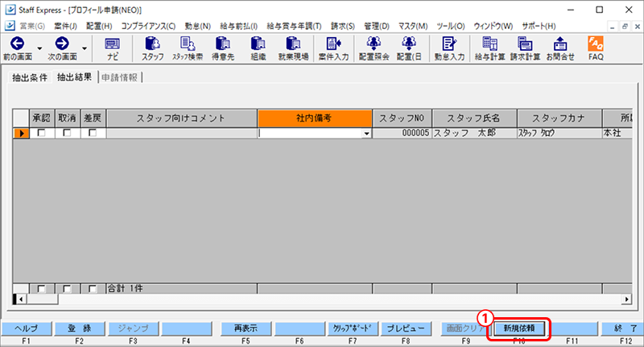Viewport: 644px width, 347px height.
Task: Click the 登録 F2 button
Action: point(79,328)
